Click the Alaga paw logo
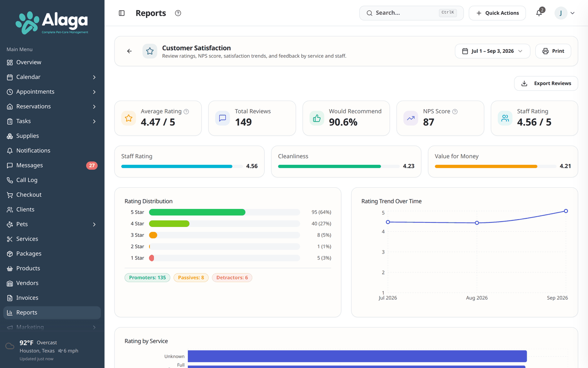 coord(52,22)
